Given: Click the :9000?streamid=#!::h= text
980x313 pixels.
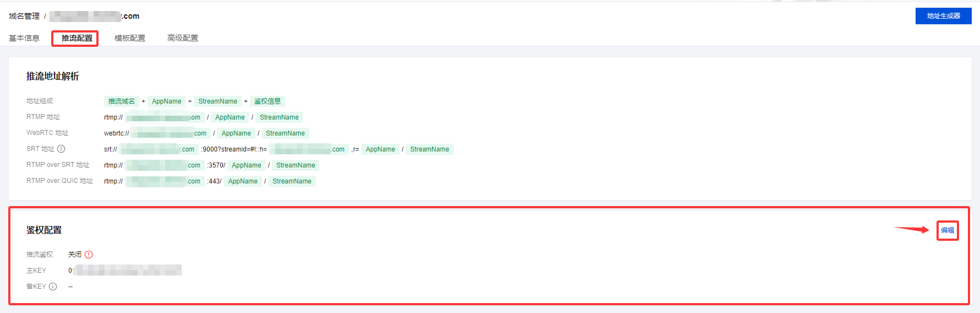Looking at the screenshot, I should tap(234, 149).
